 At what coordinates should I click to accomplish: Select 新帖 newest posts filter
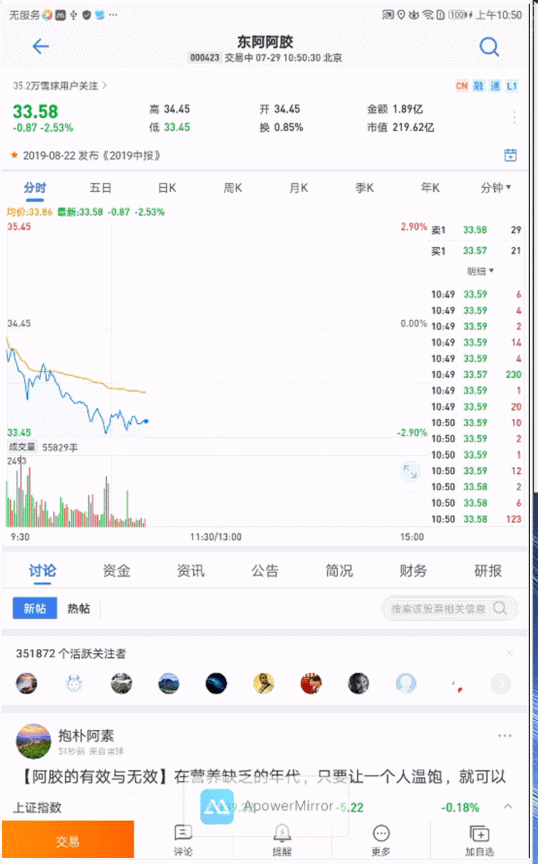[35, 608]
